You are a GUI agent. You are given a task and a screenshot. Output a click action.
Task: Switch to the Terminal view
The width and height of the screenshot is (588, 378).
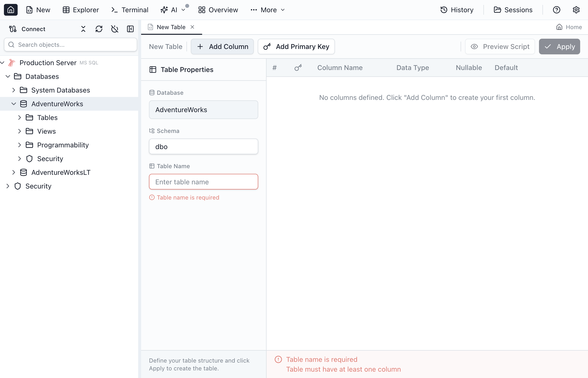[130, 10]
